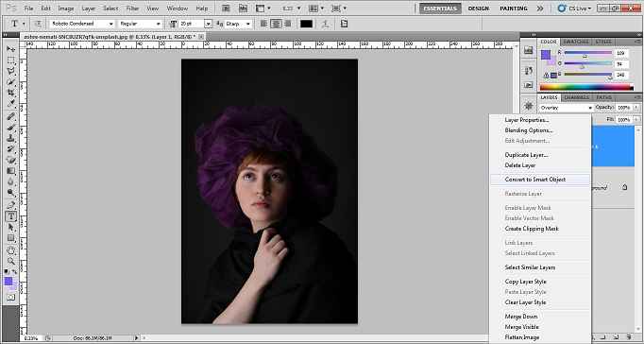This screenshot has width=644, height=344.
Task: Open the font size dropdown arrow
Action: click(209, 24)
